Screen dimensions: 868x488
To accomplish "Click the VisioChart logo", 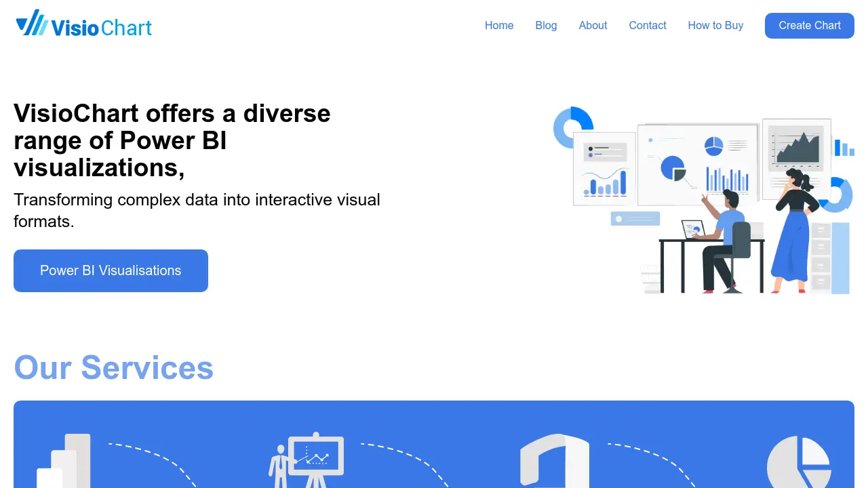I will tap(84, 24).
